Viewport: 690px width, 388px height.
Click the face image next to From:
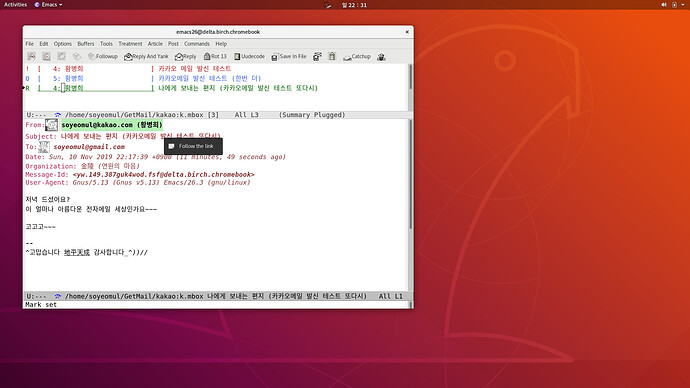pos(51,125)
